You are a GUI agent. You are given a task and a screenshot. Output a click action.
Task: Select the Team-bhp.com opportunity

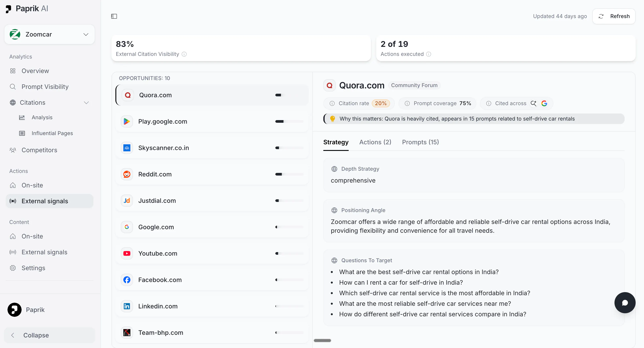coord(212,333)
